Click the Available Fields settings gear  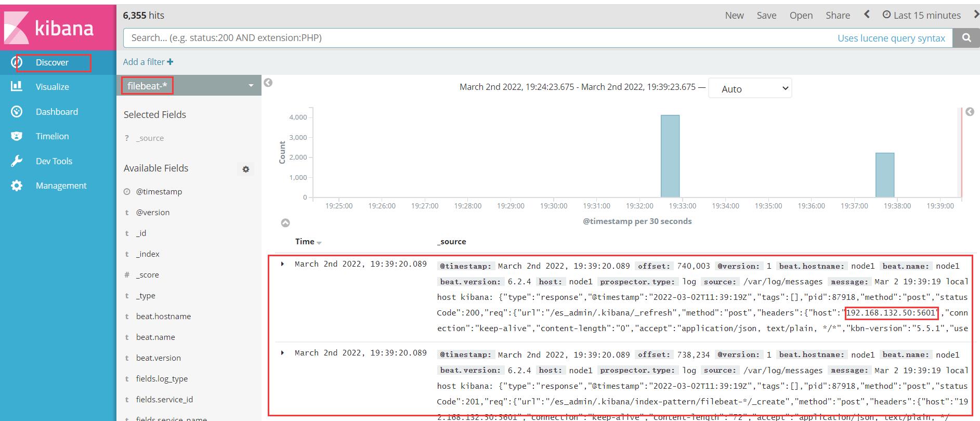246,169
